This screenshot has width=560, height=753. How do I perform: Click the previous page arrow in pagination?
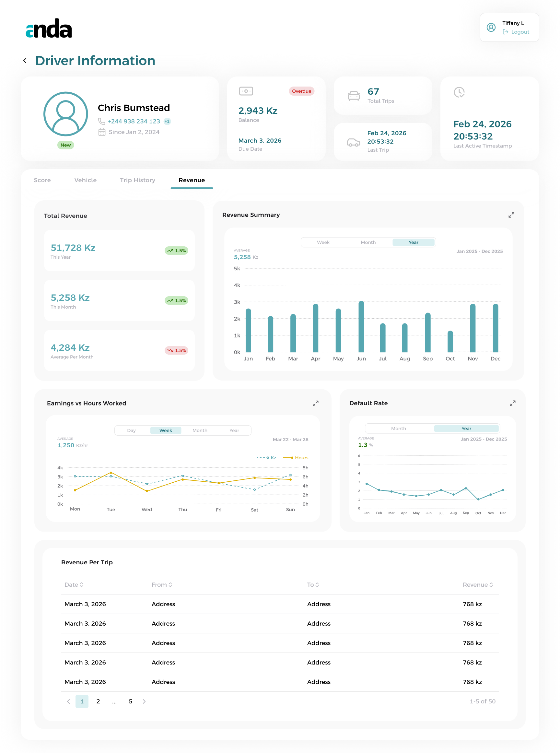(x=68, y=701)
